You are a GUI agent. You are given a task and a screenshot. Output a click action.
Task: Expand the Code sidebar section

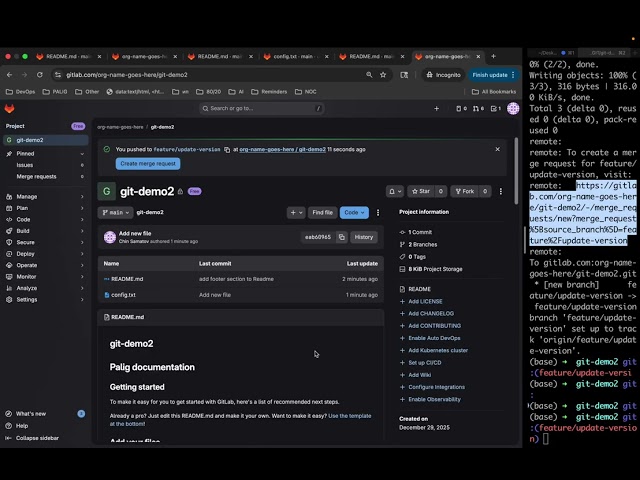(x=45, y=220)
